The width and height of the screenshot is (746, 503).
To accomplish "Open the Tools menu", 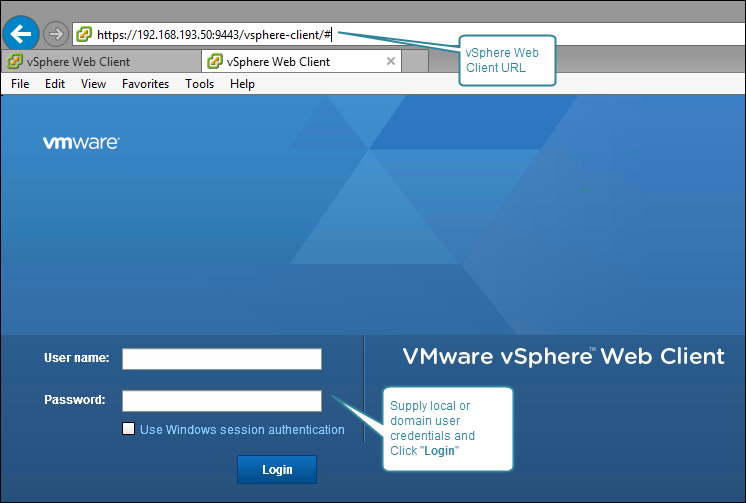I will [x=199, y=84].
